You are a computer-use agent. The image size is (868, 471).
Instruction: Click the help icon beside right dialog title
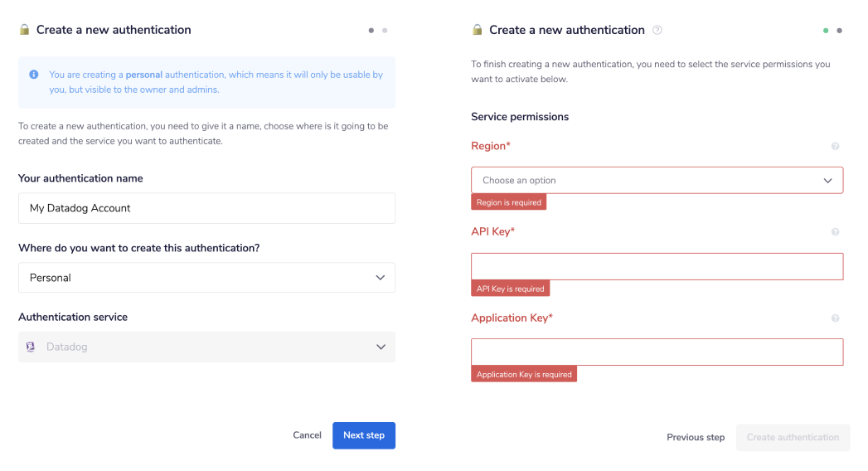point(657,30)
